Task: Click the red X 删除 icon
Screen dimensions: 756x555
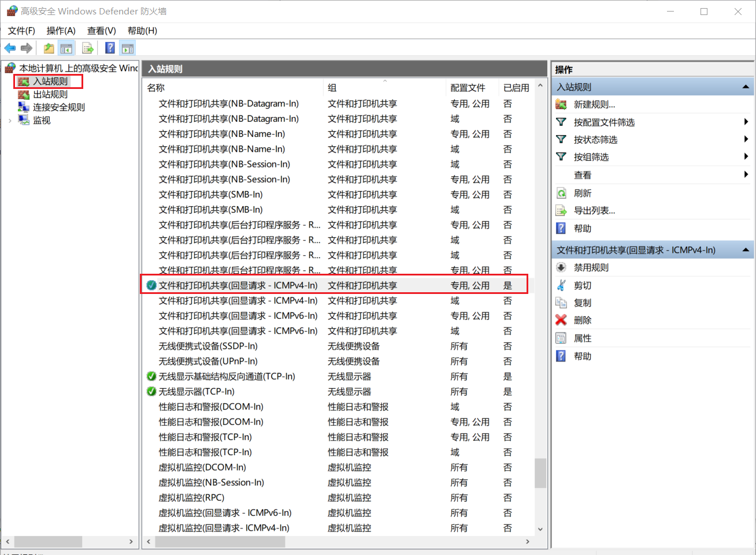Action: 561,320
